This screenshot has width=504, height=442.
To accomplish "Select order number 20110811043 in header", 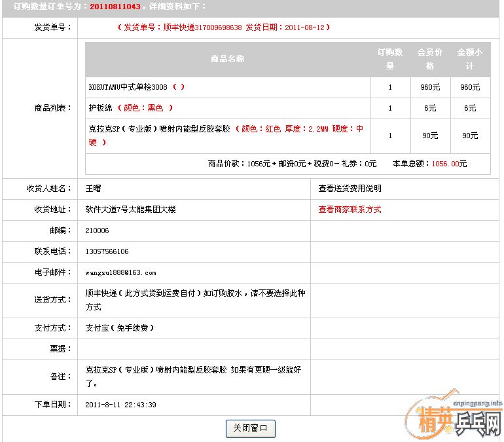I will pos(115,7).
